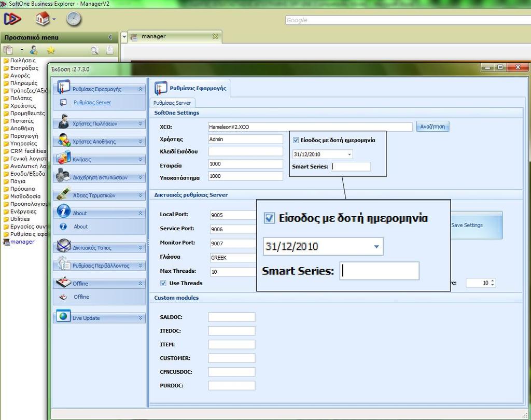Click the Live Update globe icon

[x=63, y=316]
